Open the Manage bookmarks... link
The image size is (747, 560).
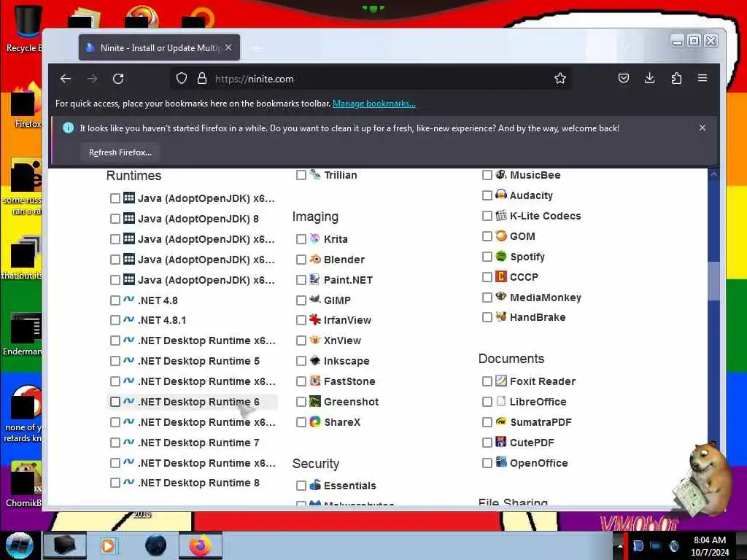[x=374, y=104]
